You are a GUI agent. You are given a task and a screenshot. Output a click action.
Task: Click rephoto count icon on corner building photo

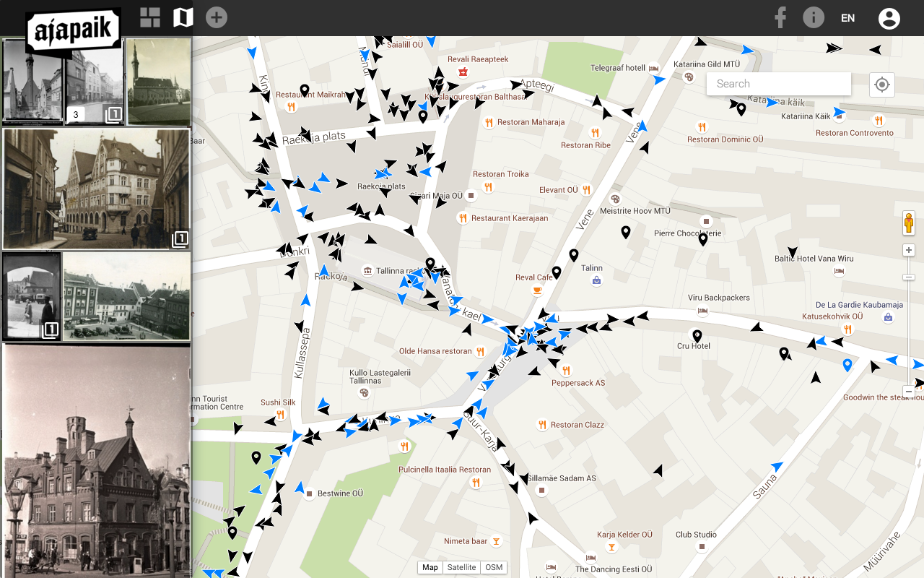(x=180, y=239)
